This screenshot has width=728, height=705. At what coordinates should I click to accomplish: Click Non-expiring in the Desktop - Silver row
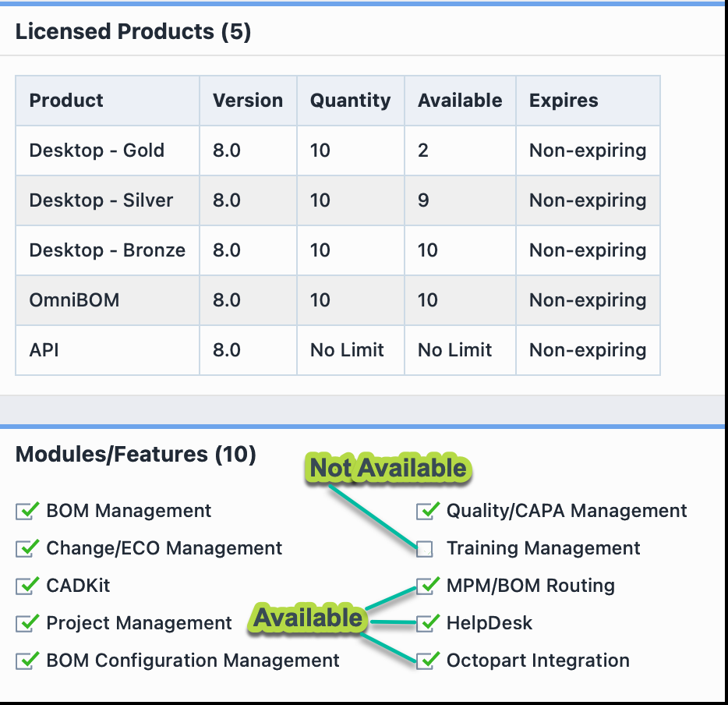(588, 200)
